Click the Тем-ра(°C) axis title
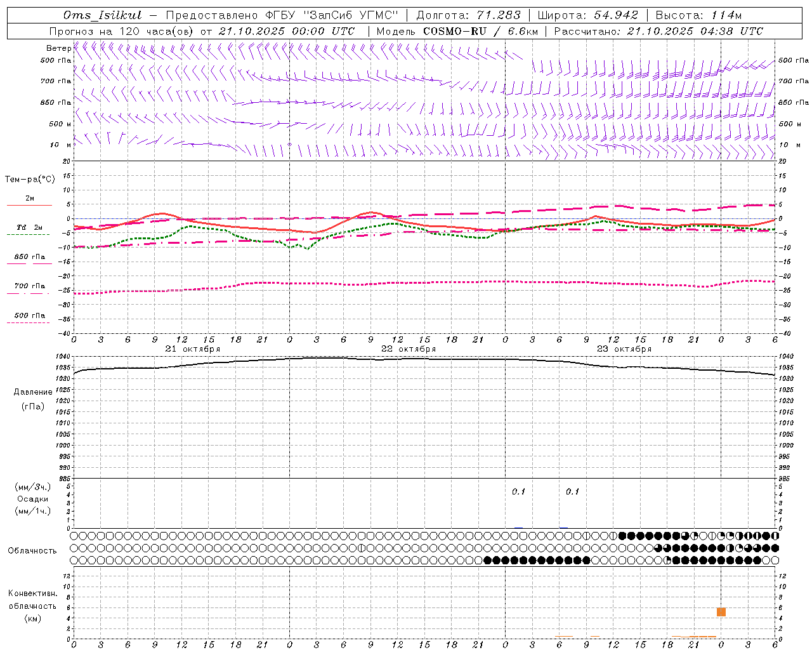Image resolution: width=812 pixels, height=650 pixels. pyautogui.click(x=30, y=180)
